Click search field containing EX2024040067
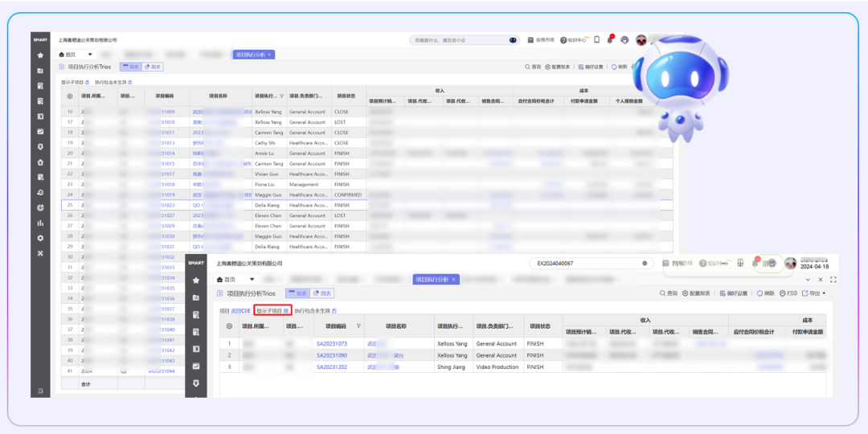The height and width of the screenshot is (434, 868). tap(587, 263)
